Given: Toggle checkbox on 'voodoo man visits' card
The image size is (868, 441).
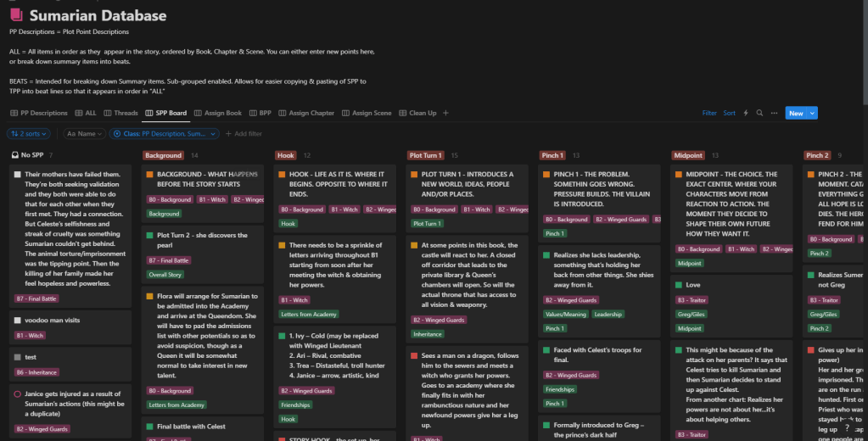Looking at the screenshot, I should pyautogui.click(x=17, y=321).
